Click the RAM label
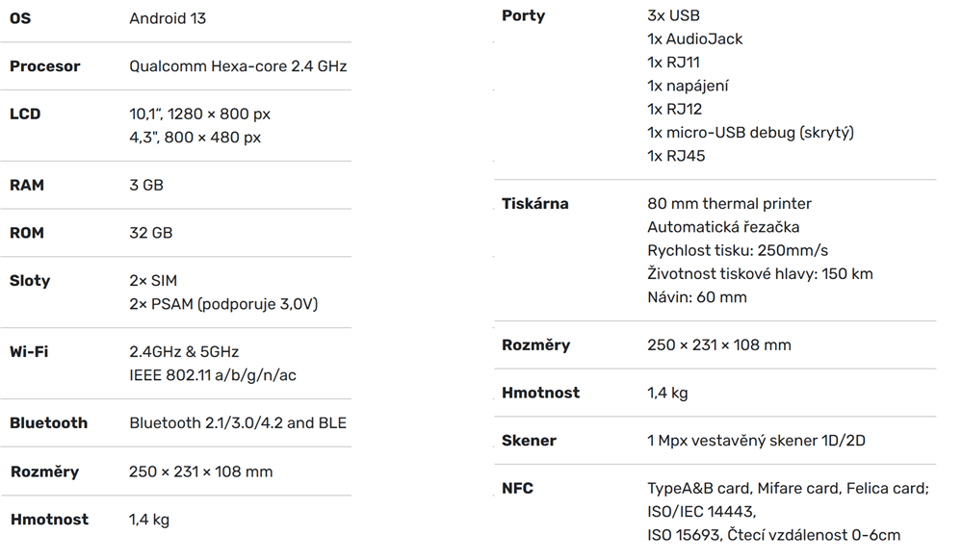The height and width of the screenshot is (560, 962). coord(27,185)
